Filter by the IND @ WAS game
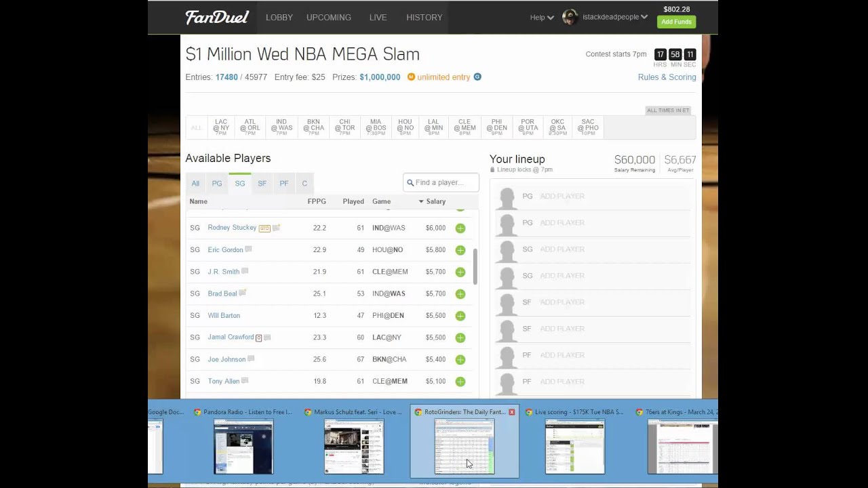 click(281, 127)
